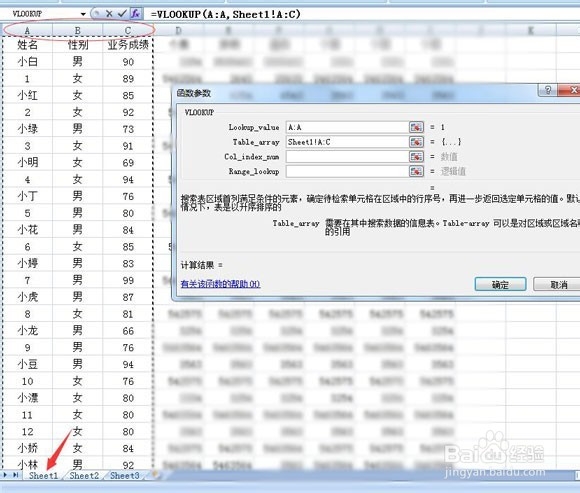Select the score cell 66
This screenshot has height=493, width=580.
128,331
